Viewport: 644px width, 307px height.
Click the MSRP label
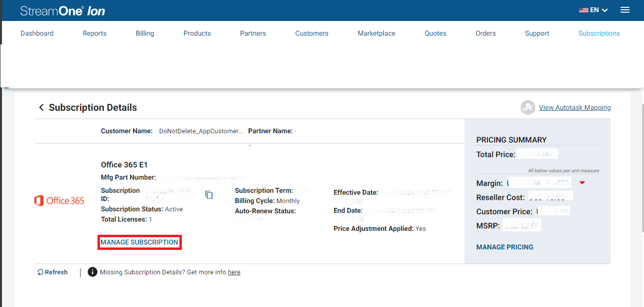click(488, 225)
